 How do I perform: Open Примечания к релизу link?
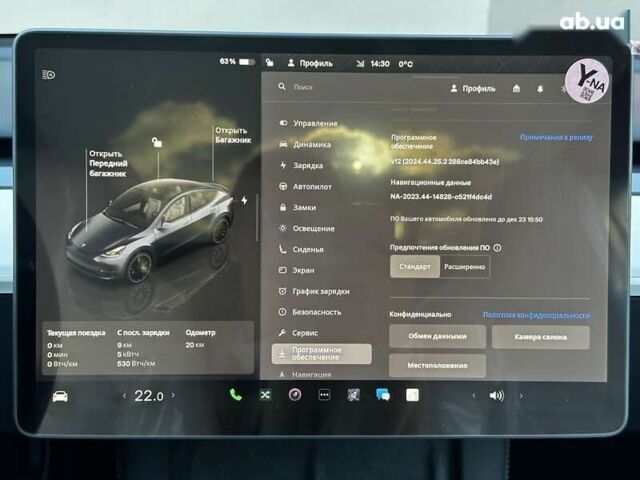[x=556, y=138]
